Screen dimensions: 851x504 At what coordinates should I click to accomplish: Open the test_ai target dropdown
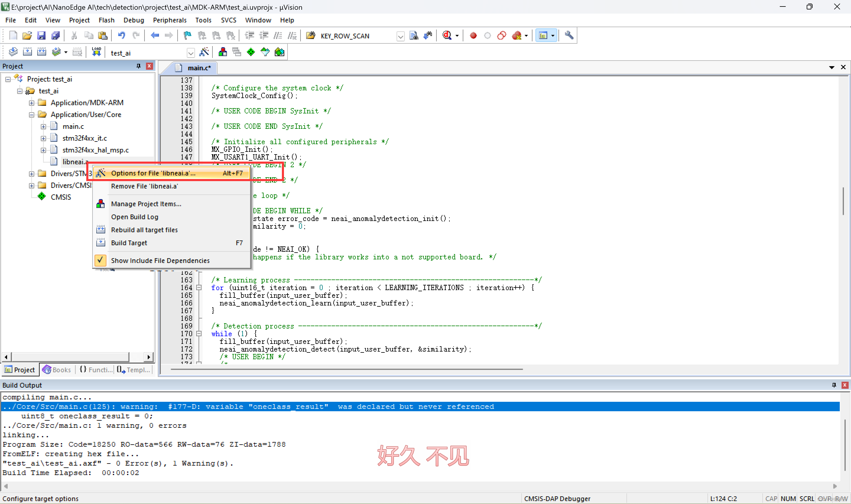click(x=191, y=53)
